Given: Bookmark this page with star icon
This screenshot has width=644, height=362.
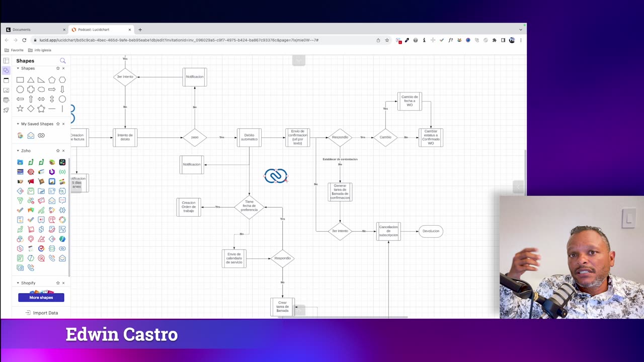Looking at the screenshot, I should click(387, 40).
